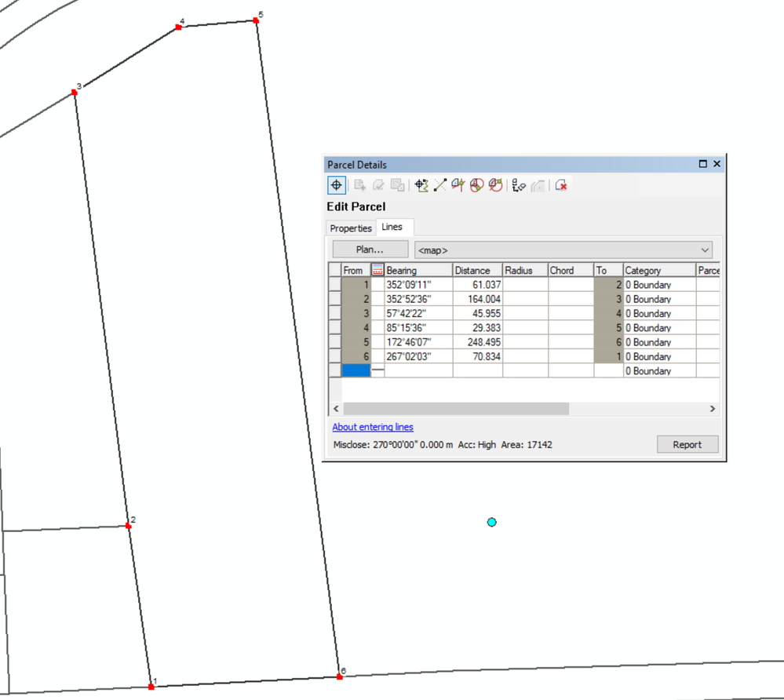Open the About entering lines link
This screenshot has height=700, width=784.
[373, 427]
